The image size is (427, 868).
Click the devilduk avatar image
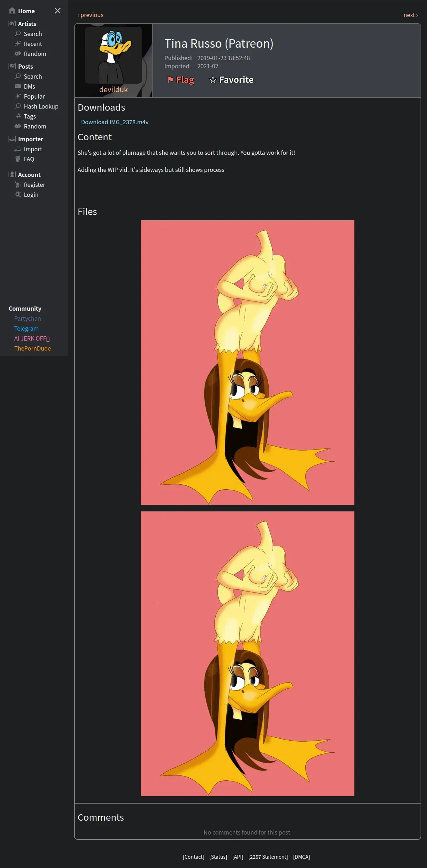pos(114,55)
